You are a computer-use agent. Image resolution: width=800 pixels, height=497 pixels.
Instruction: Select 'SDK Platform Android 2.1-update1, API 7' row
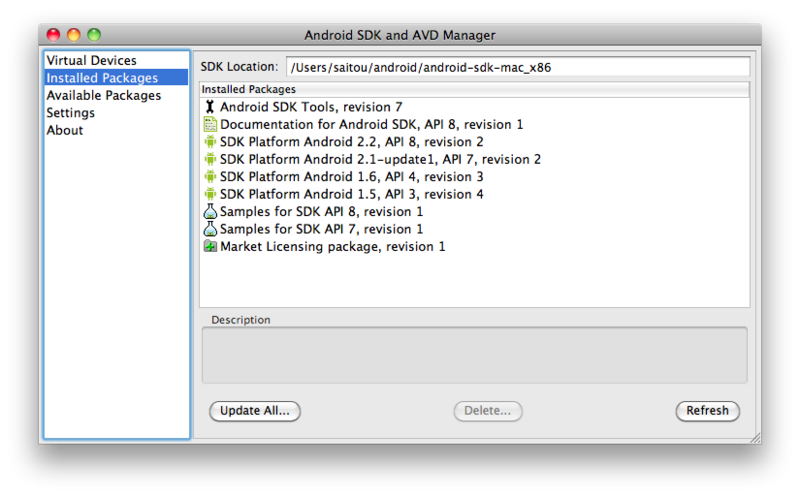[x=474, y=159]
